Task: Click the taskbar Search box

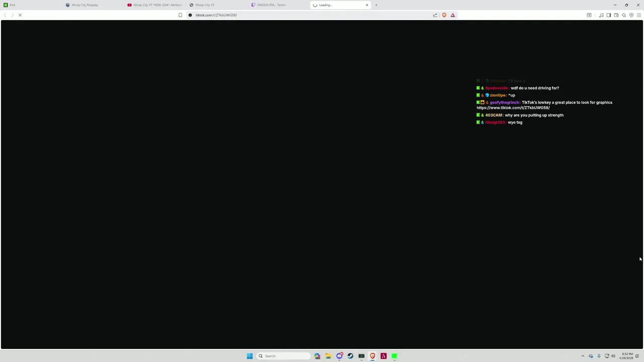Action: coord(283,356)
